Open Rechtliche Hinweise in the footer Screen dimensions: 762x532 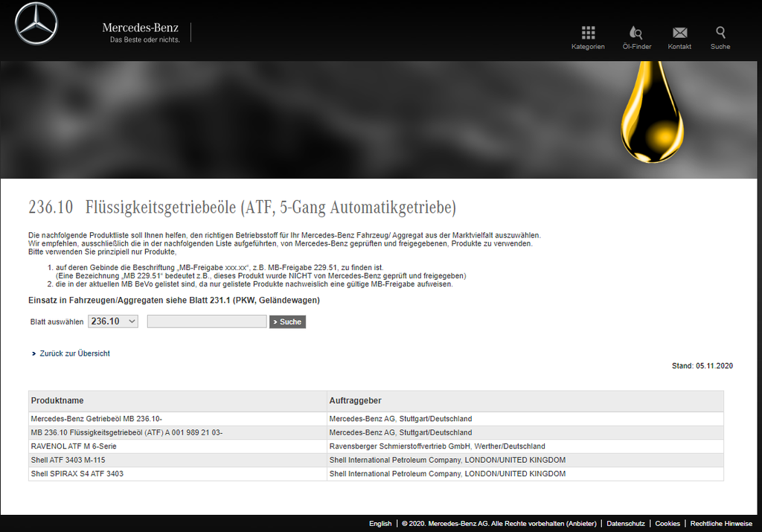[x=721, y=524]
